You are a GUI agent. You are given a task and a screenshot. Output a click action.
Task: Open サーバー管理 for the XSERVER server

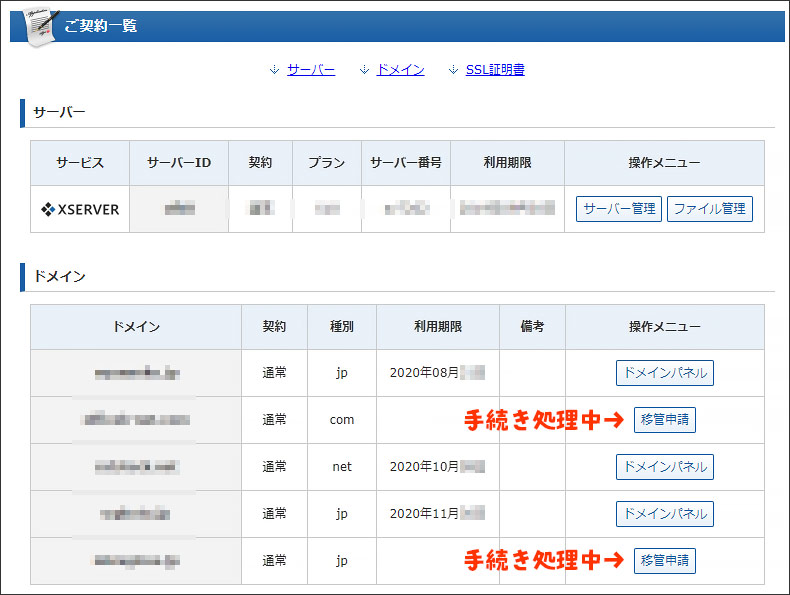[x=618, y=209]
